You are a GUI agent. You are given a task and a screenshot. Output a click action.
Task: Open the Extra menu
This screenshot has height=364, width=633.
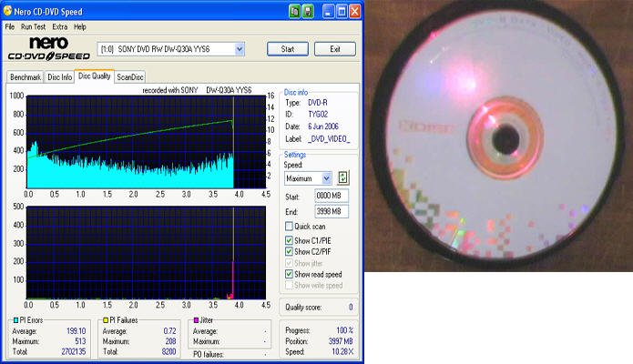click(60, 26)
